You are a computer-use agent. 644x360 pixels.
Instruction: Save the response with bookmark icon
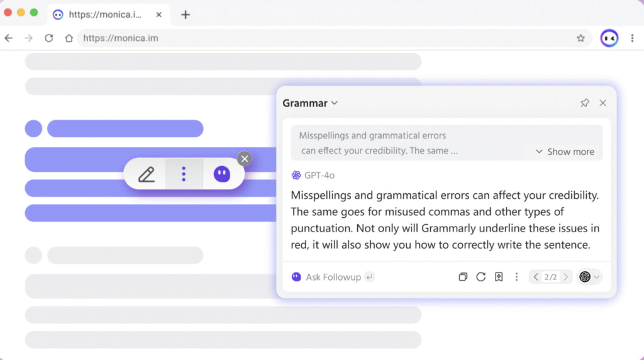499,277
